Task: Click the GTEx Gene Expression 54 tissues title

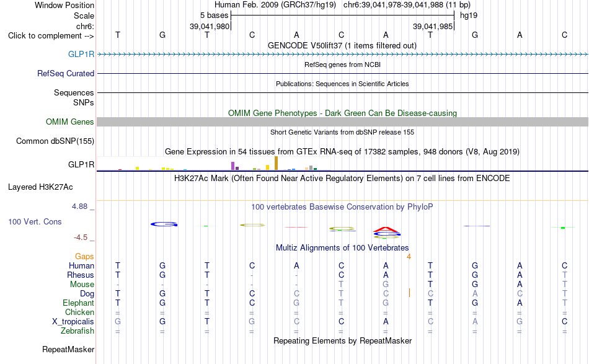Action: pyautogui.click(x=342, y=152)
